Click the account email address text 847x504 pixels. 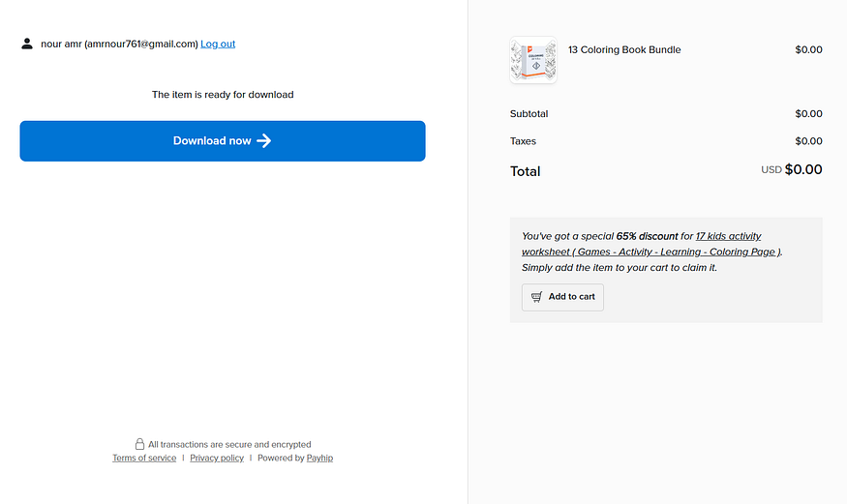(x=141, y=44)
